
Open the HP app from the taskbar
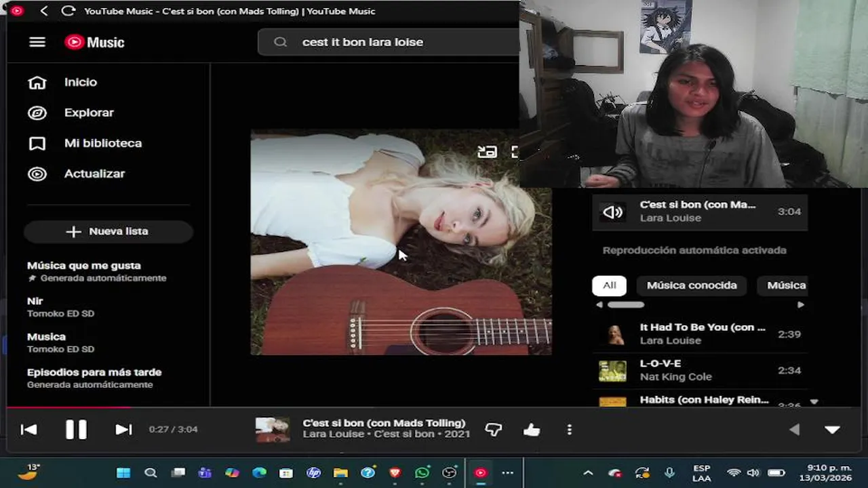coord(313,473)
